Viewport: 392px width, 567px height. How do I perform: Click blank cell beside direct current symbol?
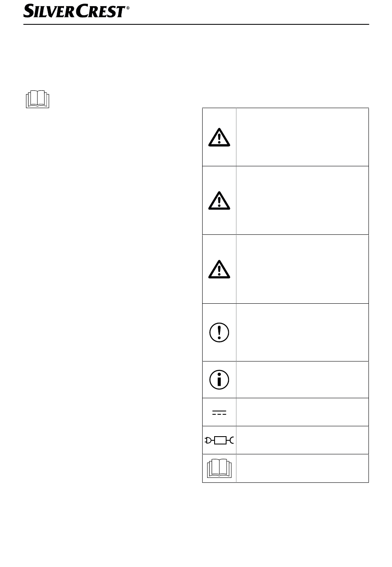(x=302, y=412)
